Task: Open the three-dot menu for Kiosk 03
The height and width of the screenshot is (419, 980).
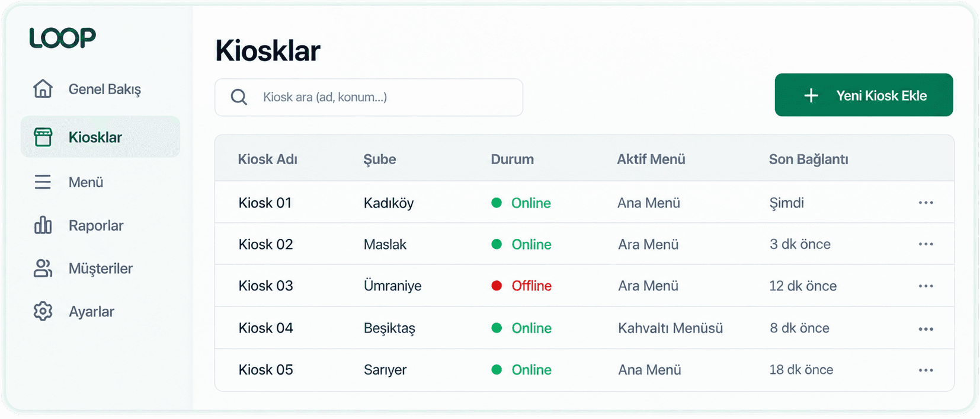Action: [x=926, y=286]
